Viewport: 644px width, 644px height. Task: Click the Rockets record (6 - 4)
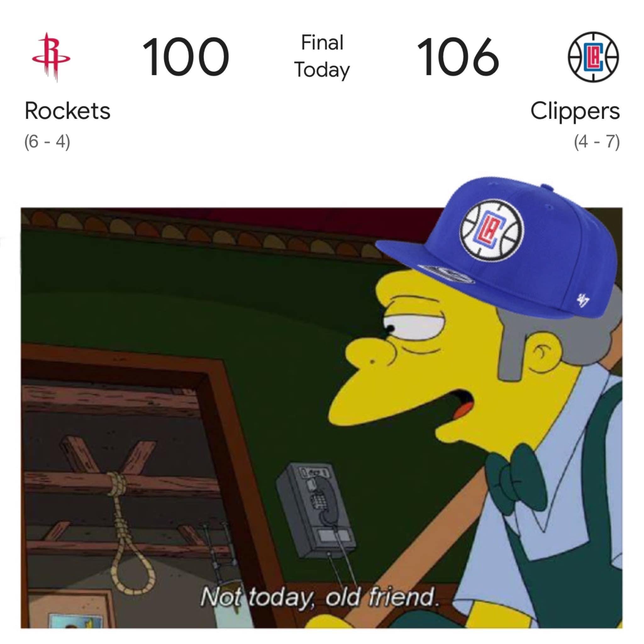click(47, 142)
